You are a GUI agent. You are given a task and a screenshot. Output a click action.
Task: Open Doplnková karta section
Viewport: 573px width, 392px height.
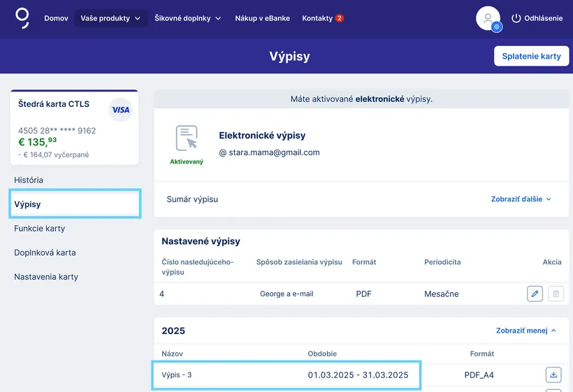point(45,252)
